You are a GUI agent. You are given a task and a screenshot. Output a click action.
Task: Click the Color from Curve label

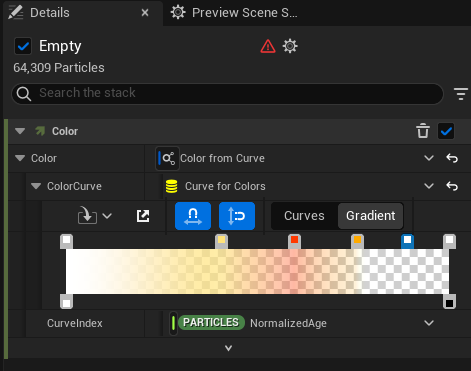(x=222, y=158)
